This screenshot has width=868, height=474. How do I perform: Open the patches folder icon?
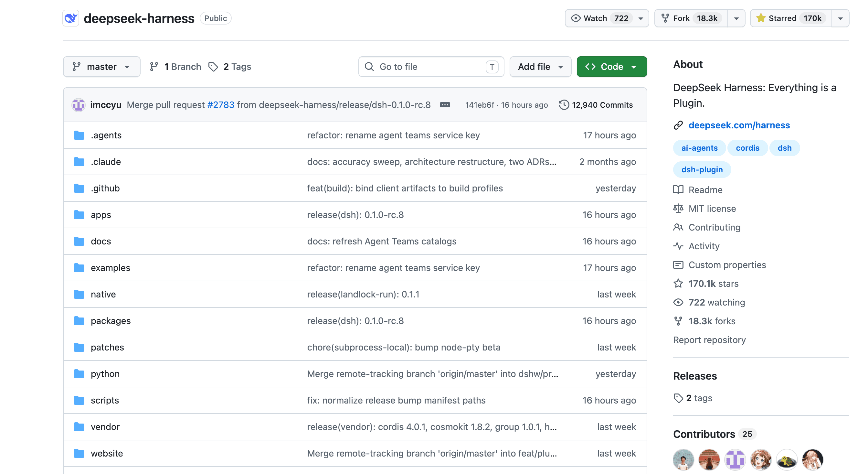click(x=79, y=347)
